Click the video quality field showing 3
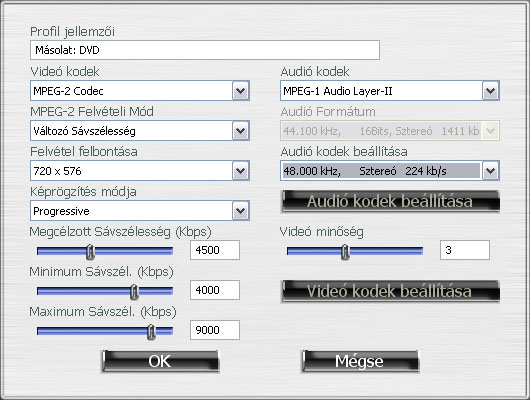The height and width of the screenshot is (400, 530). pos(465,250)
